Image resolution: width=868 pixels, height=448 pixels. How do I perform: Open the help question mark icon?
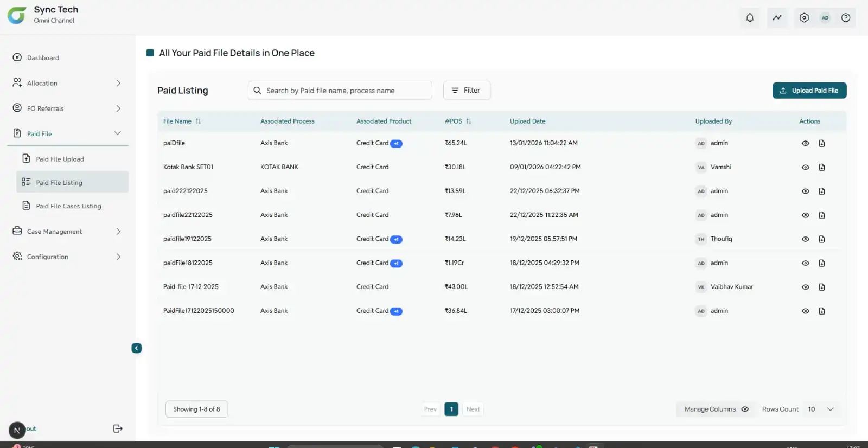pyautogui.click(x=845, y=18)
